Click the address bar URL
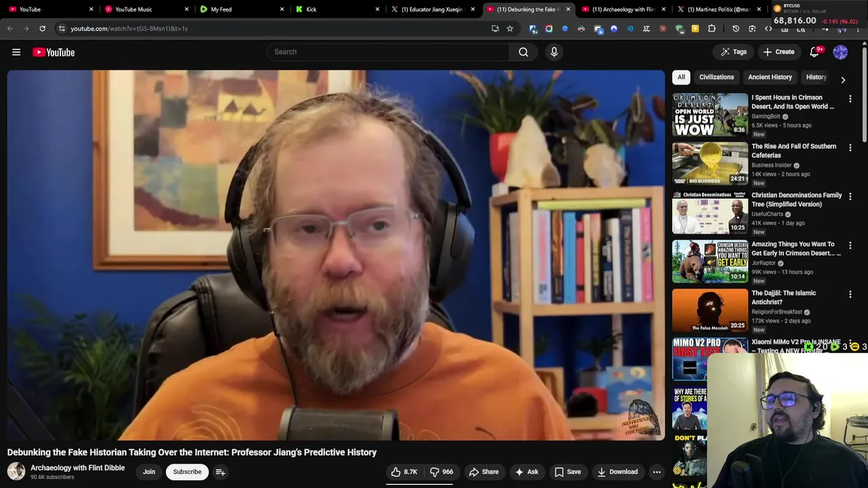Image resolution: width=868 pixels, height=488 pixels. click(x=129, y=28)
